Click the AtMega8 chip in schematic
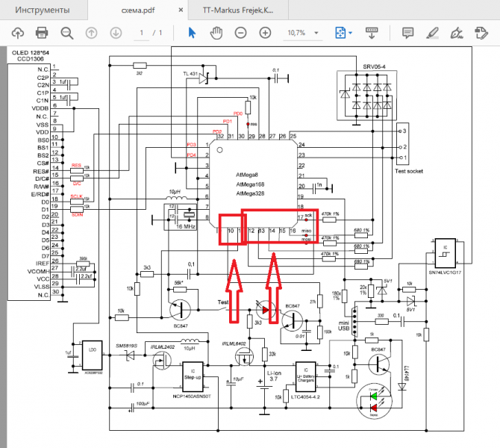 [x=249, y=173]
